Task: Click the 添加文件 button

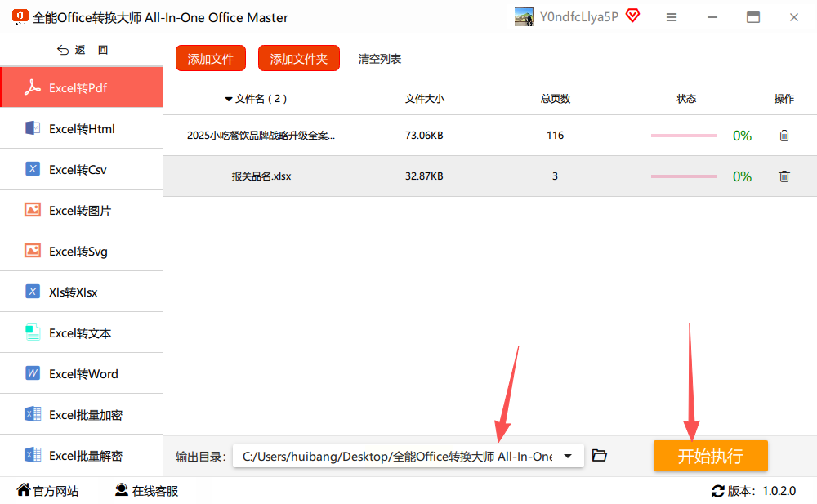Action: (x=211, y=58)
